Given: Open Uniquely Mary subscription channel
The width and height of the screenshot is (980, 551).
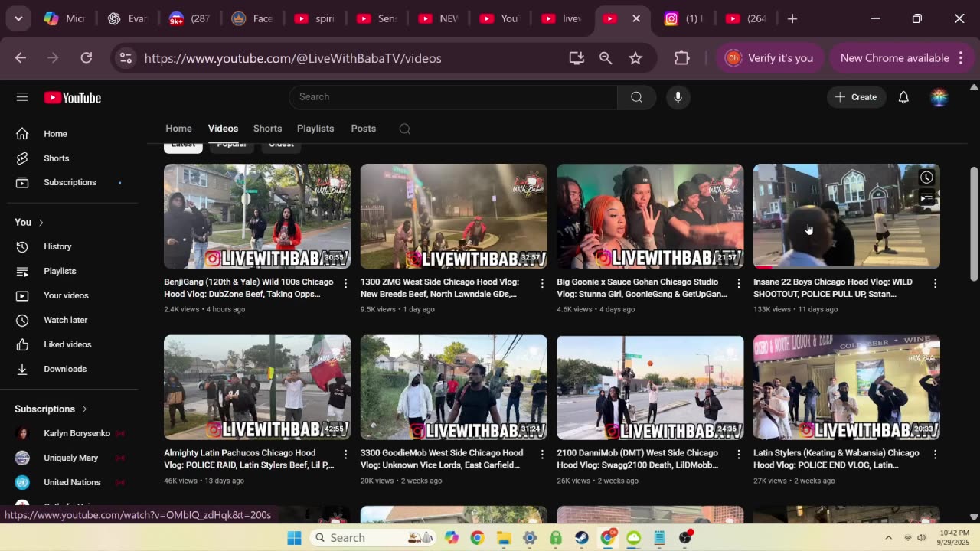Looking at the screenshot, I should pos(69,458).
